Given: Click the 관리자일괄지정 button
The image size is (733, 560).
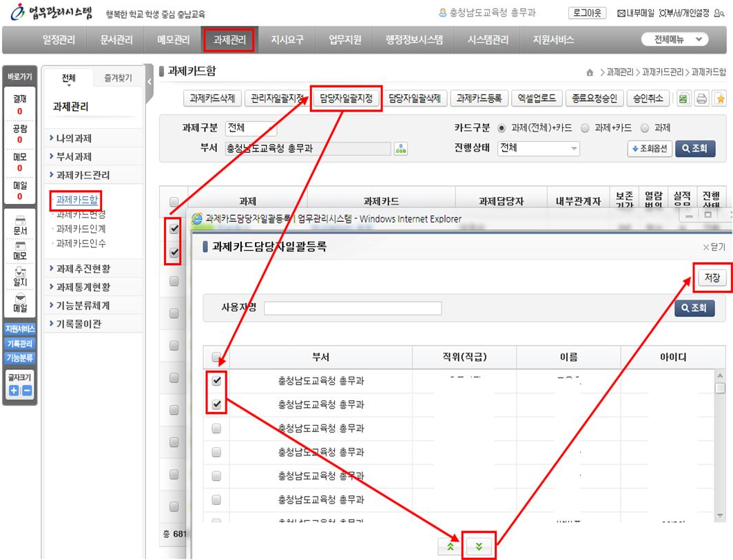Looking at the screenshot, I should 277,98.
